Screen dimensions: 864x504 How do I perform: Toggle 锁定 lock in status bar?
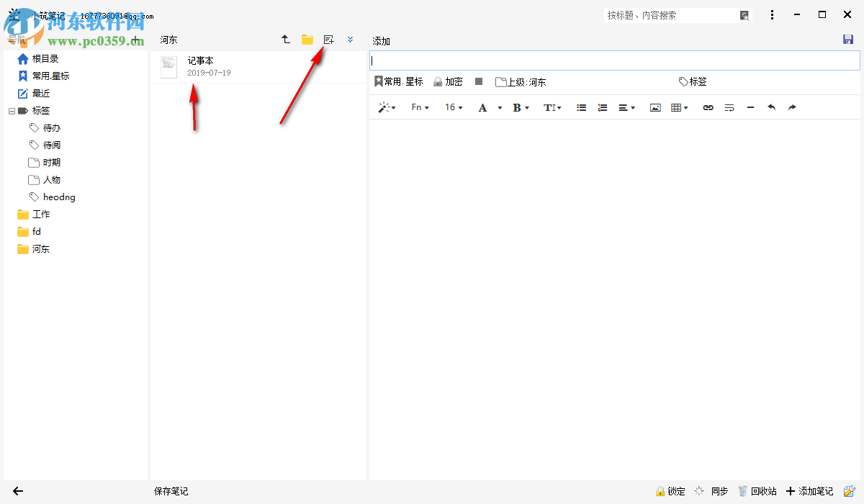[670, 490]
